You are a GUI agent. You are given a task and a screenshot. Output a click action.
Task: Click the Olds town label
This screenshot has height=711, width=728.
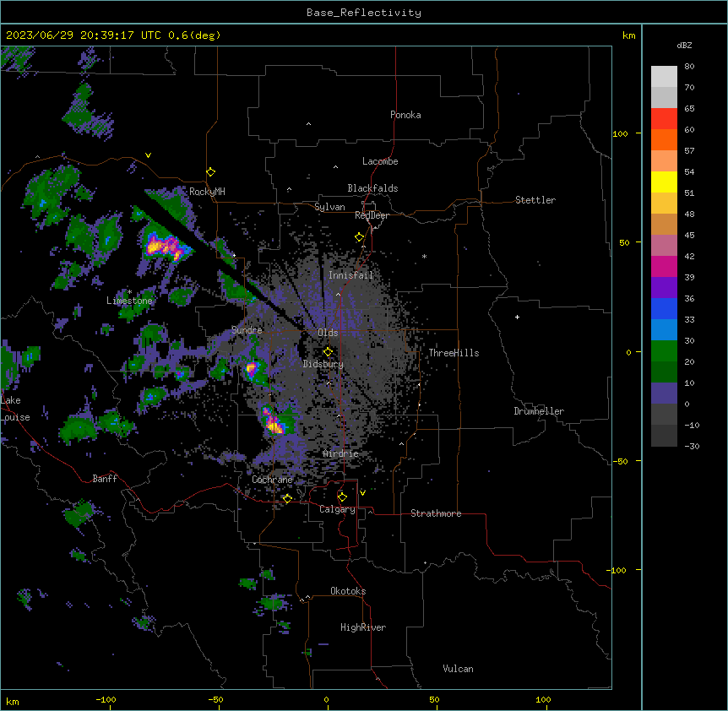[328, 333]
